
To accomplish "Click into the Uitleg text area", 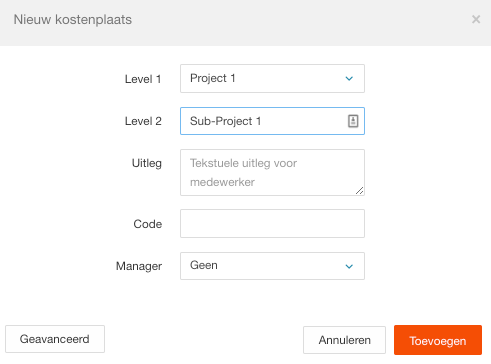I will (x=272, y=172).
